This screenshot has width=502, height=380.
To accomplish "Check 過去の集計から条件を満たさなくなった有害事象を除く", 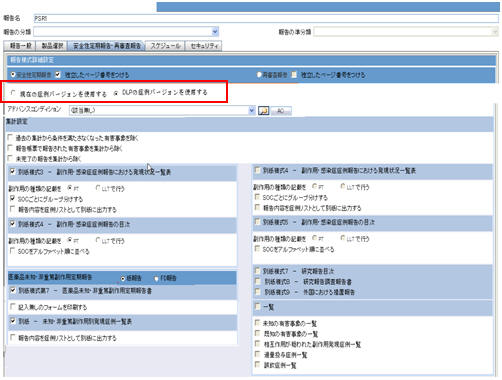I will click(x=10, y=137).
